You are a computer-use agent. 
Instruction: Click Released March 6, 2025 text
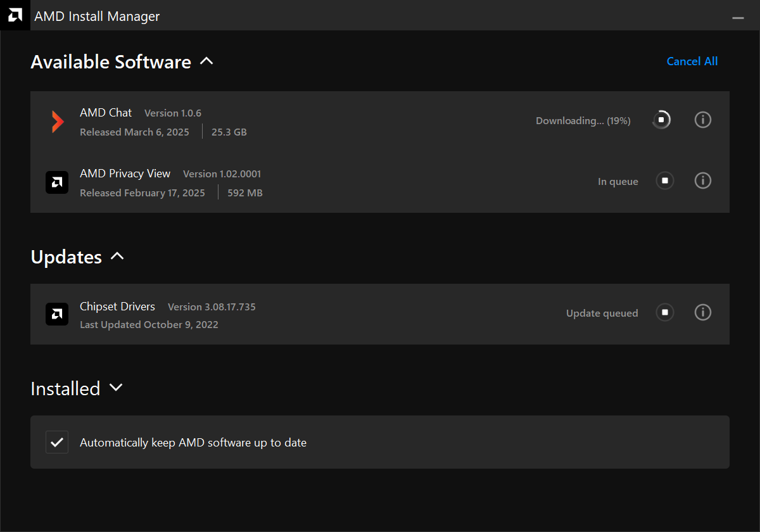point(134,132)
